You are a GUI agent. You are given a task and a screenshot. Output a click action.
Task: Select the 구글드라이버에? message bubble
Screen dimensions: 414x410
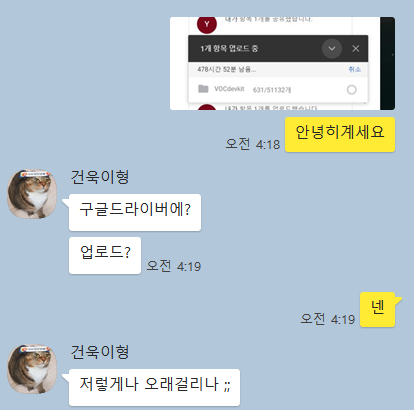point(135,212)
